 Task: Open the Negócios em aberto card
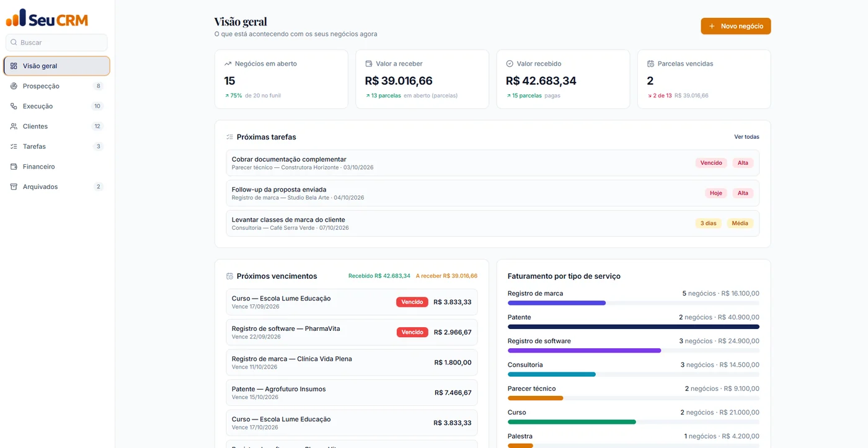281,79
